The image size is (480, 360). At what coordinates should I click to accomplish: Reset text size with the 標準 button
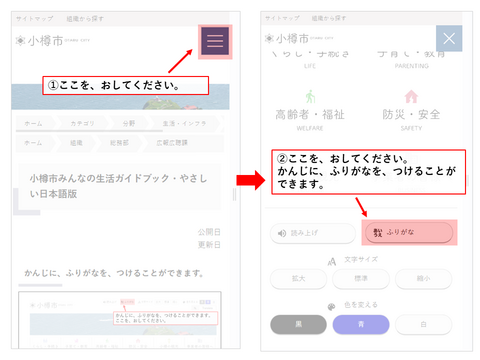click(361, 278)
